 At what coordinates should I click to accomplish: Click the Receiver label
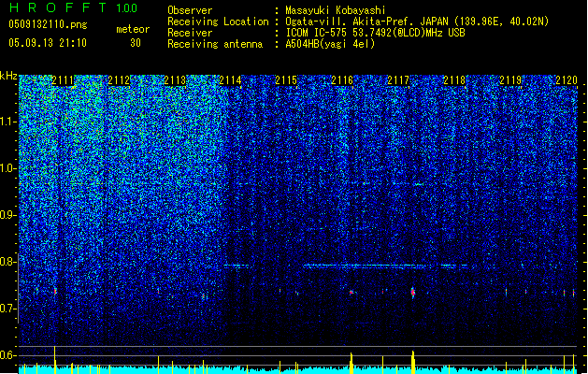[190, 33]
